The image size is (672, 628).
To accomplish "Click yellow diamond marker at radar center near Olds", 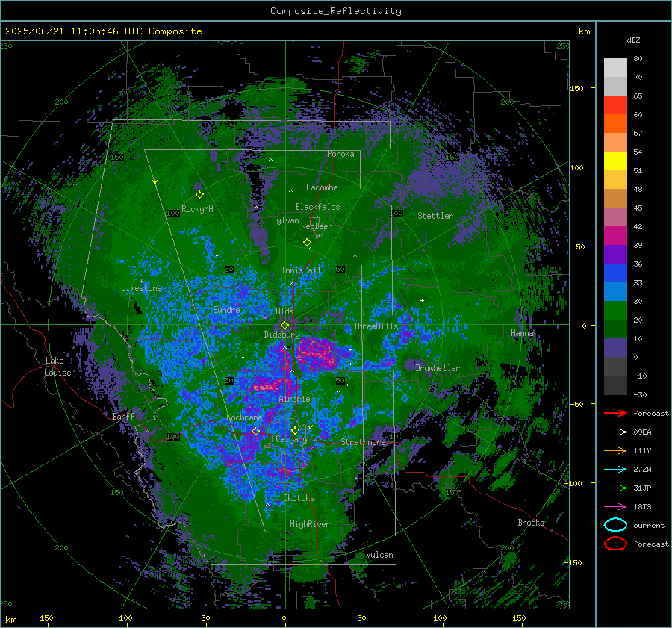I will (284, 326).
